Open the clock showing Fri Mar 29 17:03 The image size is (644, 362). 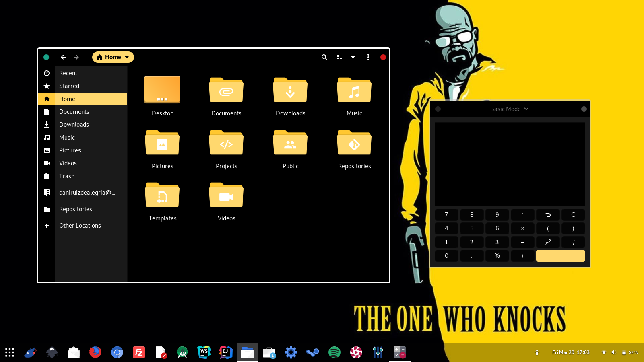[x=571, y=352]
